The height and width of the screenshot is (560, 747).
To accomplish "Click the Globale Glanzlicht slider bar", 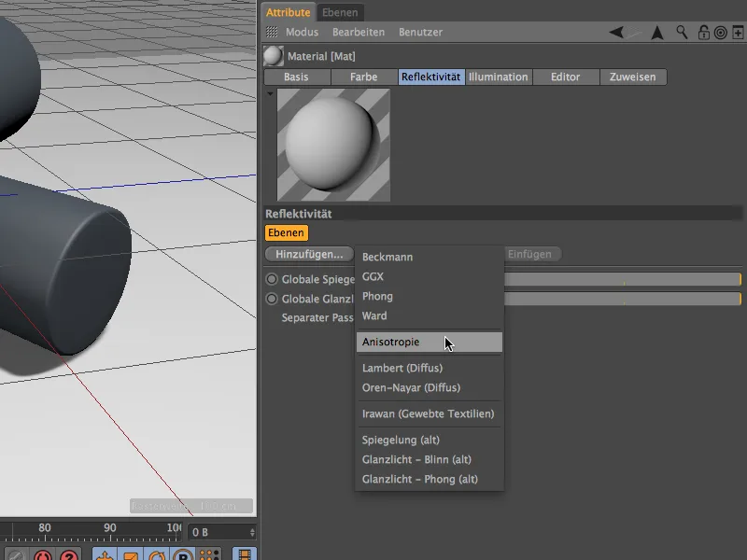I will coord(623,299).
